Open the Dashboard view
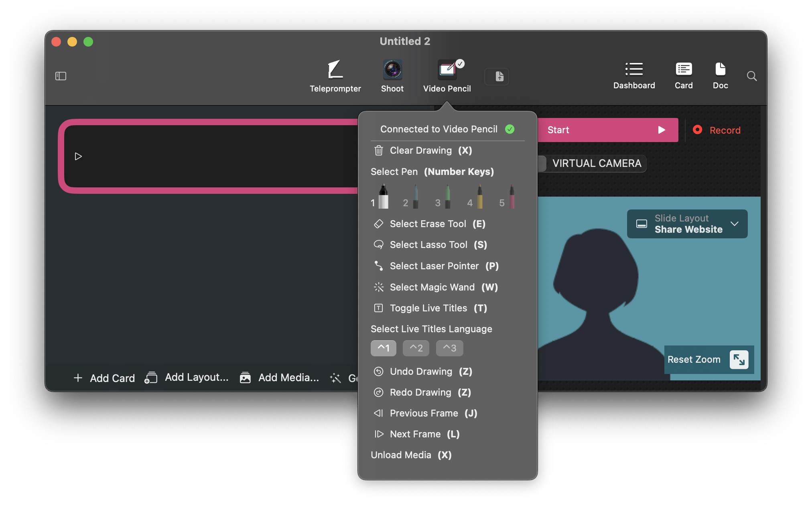The height and width of the screenshot is (512, 812). [x=634, y=75]
